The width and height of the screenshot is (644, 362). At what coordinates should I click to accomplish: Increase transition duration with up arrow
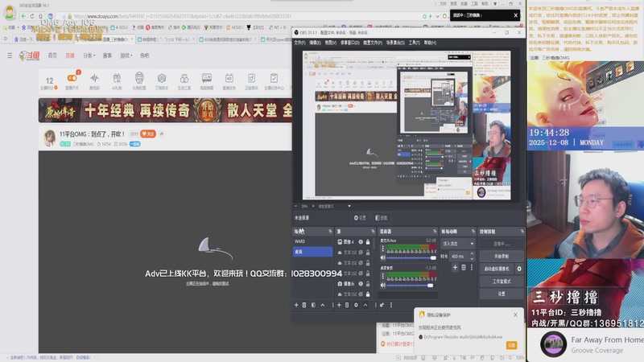click(x=472, y=253)
